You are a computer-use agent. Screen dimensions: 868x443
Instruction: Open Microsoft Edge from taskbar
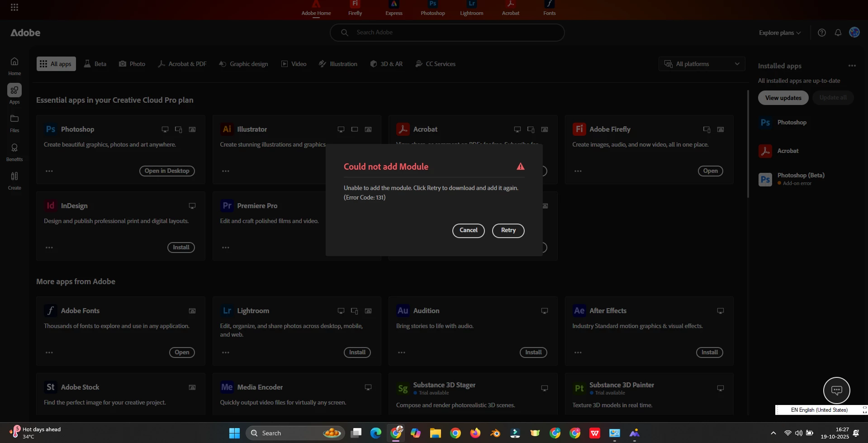(x=376, y=433)
